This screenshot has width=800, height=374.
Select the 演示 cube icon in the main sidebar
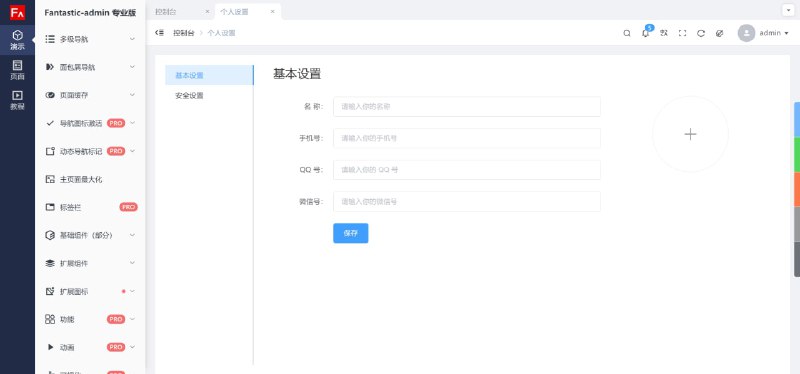[x=17, y=35]
